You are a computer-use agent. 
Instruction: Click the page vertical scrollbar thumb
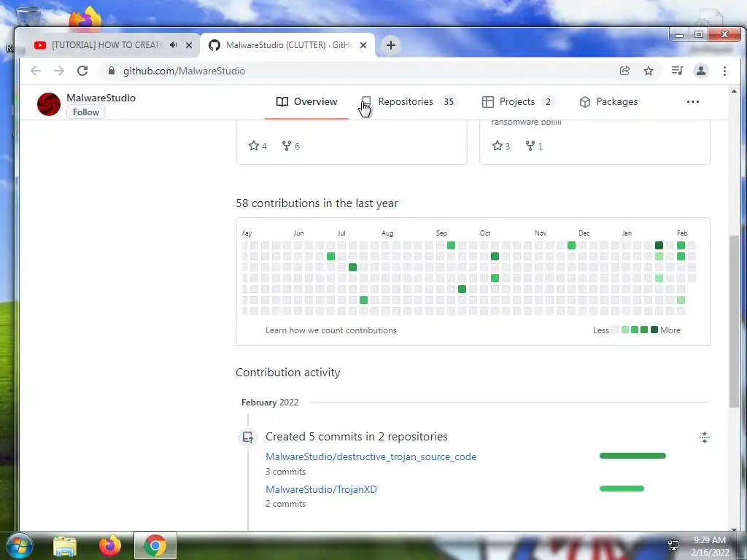[x=734, y=321]
